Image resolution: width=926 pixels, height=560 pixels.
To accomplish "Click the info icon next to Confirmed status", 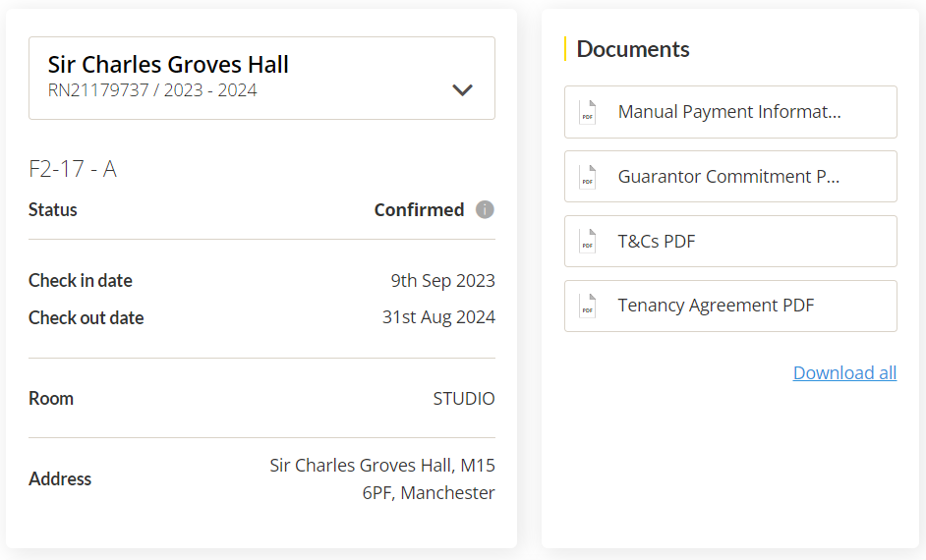I will click(485, 209).
